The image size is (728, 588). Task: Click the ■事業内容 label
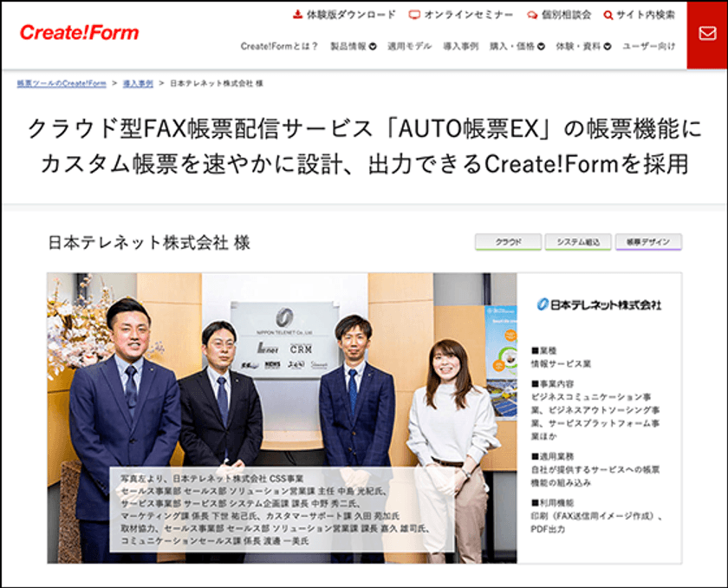[553, 383]
